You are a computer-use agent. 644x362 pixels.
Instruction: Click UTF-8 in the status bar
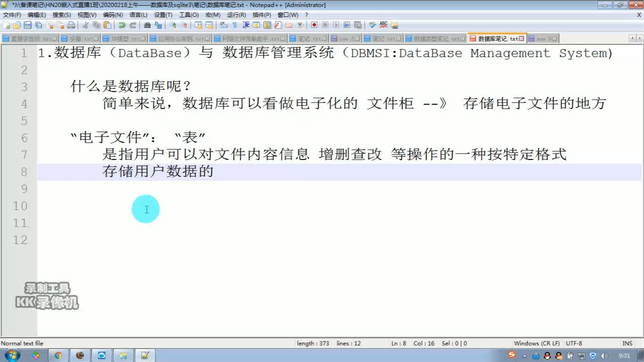[574, 343]
